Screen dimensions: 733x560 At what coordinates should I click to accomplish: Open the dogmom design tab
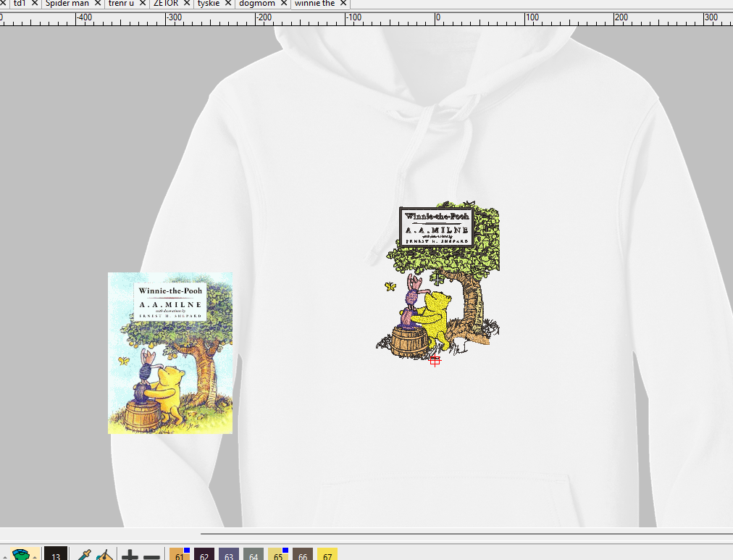pyautogui.click(x=257, y=4)
